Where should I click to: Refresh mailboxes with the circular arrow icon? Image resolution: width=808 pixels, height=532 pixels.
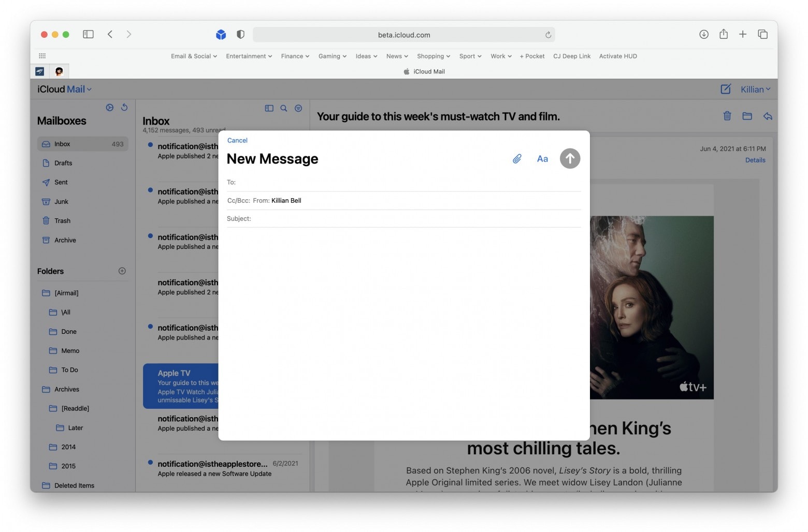124,107
